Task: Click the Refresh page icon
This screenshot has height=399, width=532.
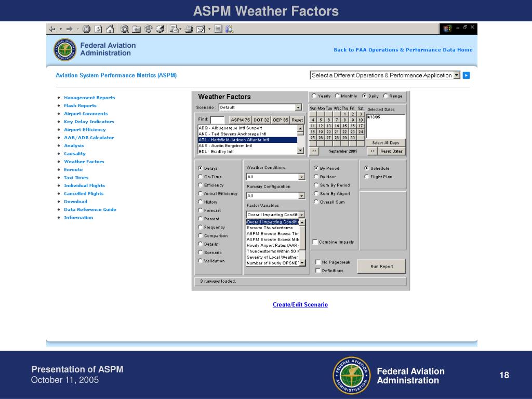Action: pos(98,29)
